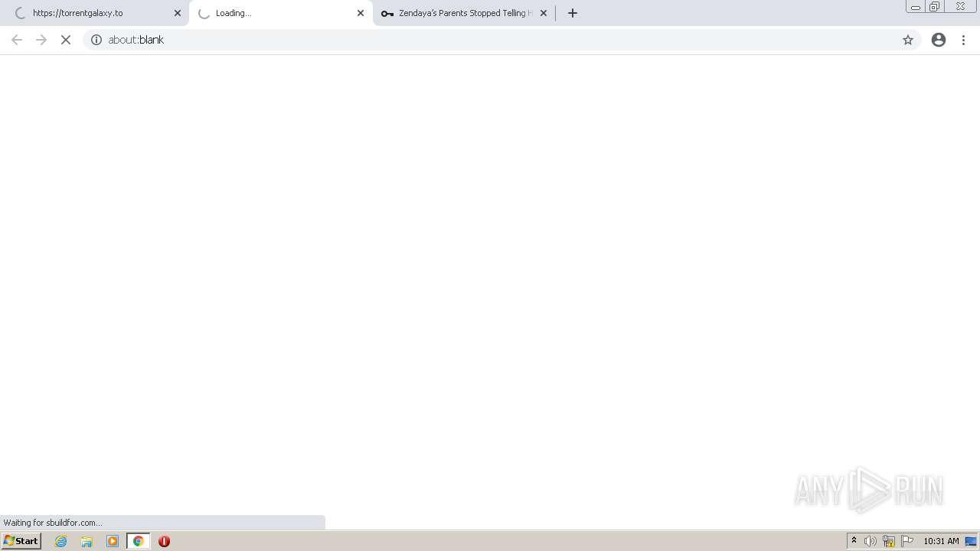Open the Windows Start menu
This screenshot has height=551, width=980.
[x=21, y=541]
